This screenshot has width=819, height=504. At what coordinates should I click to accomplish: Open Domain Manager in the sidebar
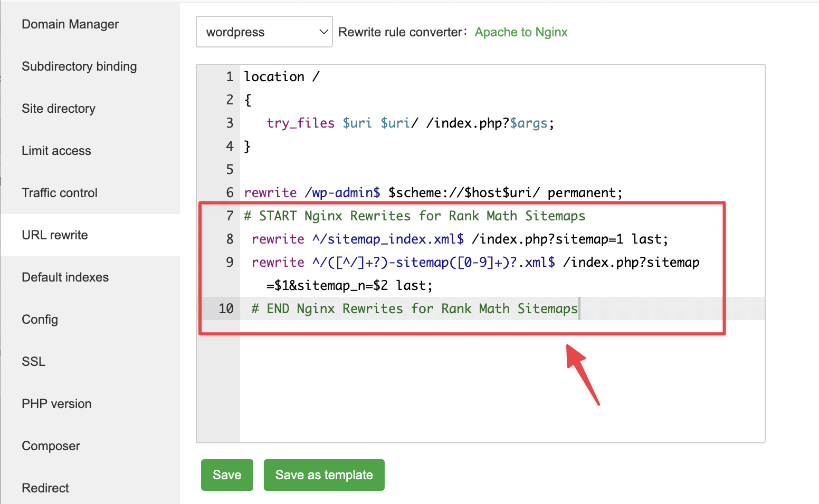(x=70, y=24)
